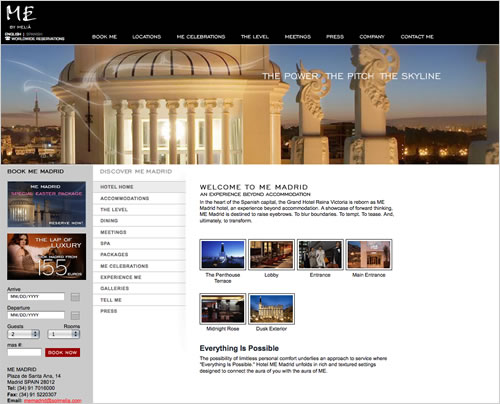This screenshot has height=404, width=500.
Task: Select Accommodations in sidebar
Action: (x=139, y=198)
